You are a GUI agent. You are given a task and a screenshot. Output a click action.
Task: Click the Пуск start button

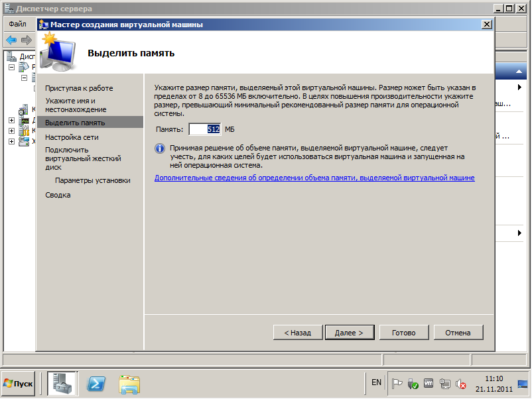18,383
